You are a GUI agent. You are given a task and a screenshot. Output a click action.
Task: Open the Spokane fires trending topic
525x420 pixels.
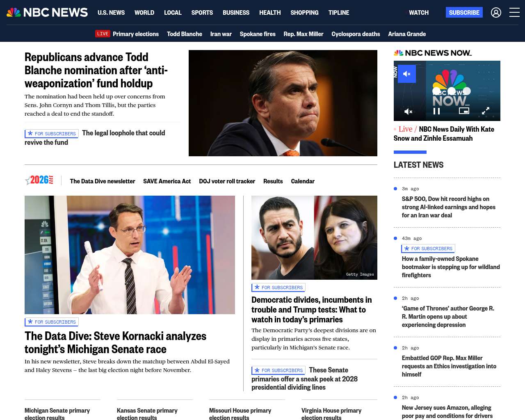coord(258,34)
